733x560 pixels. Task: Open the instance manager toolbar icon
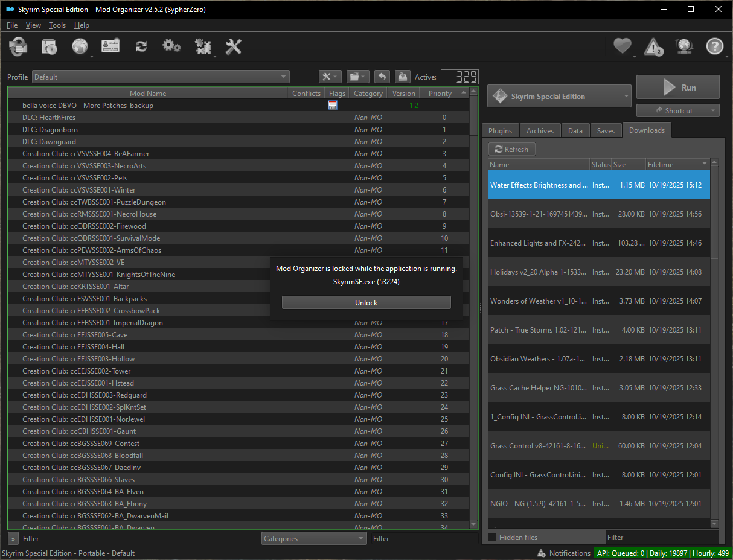point(18,46)
